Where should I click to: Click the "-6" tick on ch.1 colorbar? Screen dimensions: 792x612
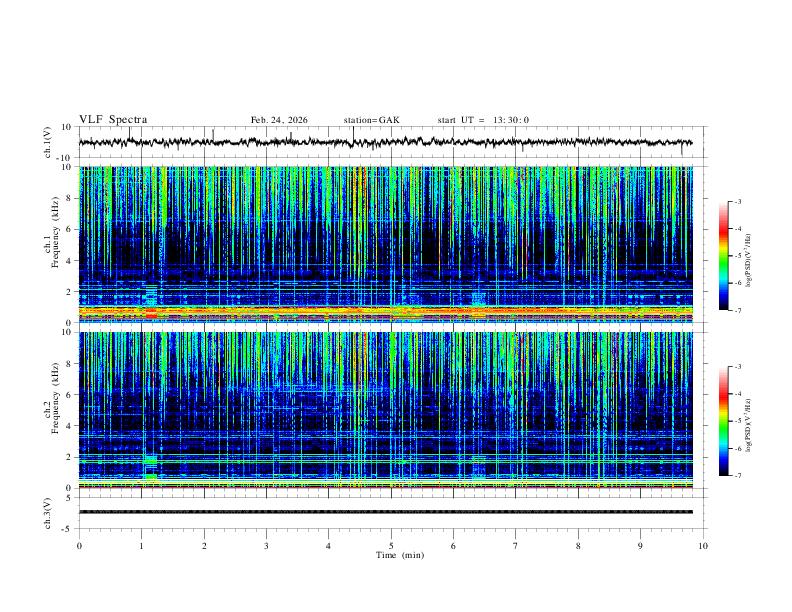[738, 283]
